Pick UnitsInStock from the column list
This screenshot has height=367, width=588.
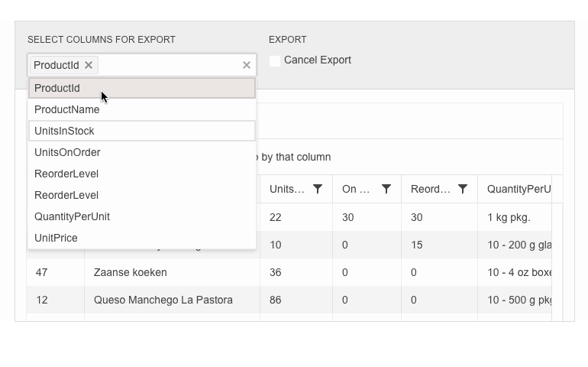tap(142, 131)
